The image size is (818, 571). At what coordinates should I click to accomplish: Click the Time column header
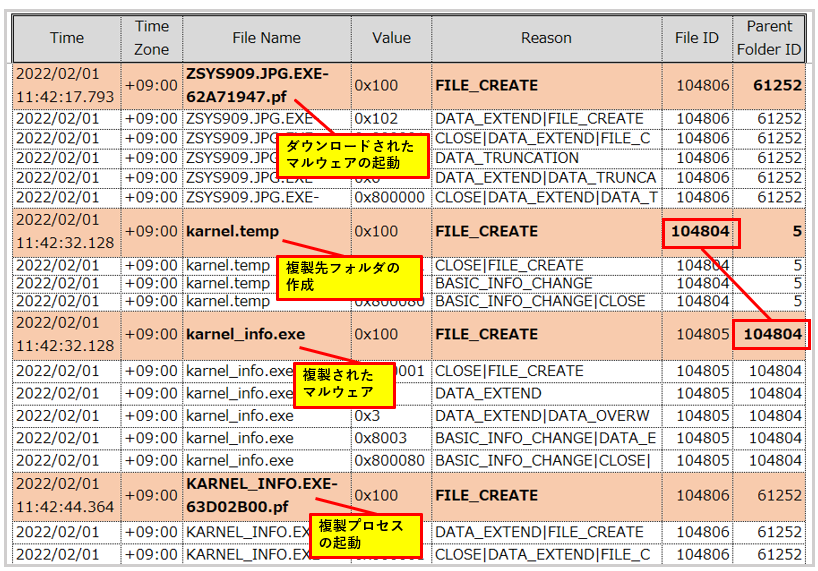(x=67, y=38)
